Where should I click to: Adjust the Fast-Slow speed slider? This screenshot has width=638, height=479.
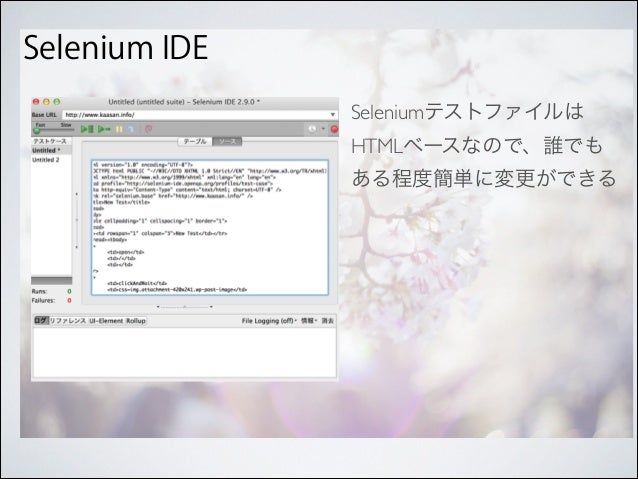(53, 130)
